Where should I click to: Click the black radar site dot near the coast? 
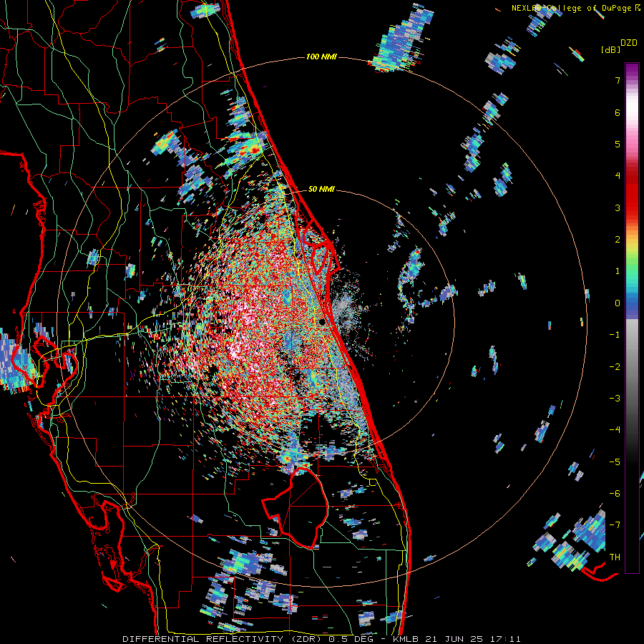point(323,321)
